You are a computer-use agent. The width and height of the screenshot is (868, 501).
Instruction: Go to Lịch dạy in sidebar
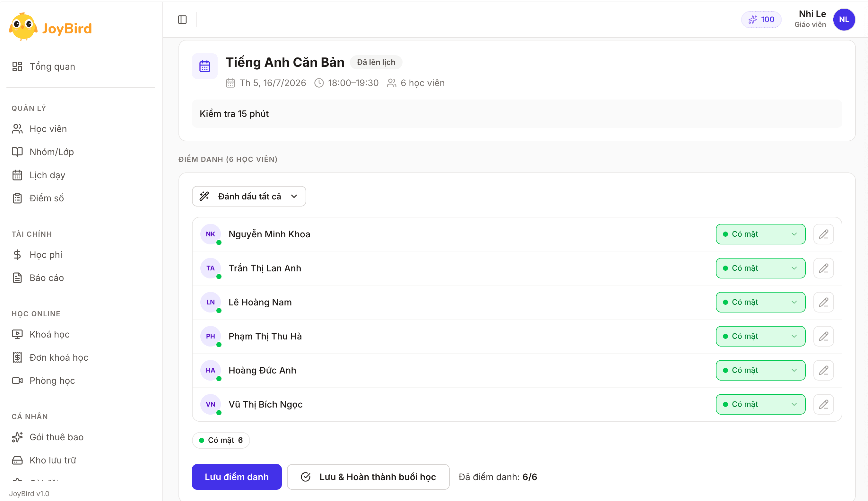(x=47, y=175)
